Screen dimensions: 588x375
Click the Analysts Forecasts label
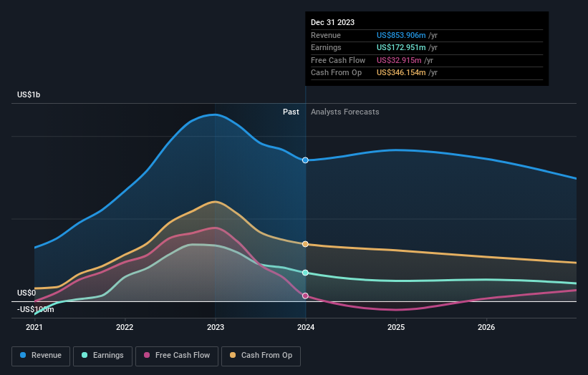coord(345,112)
